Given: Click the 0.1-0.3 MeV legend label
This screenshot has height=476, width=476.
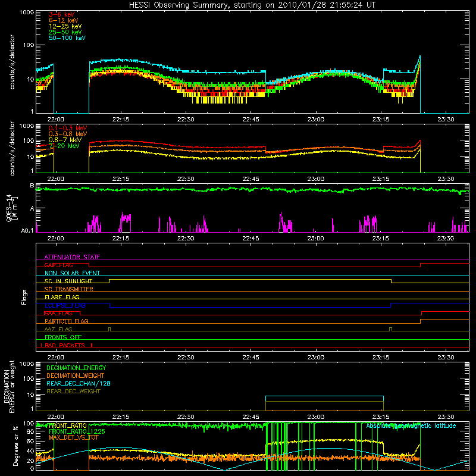Looking at the screenshot, I should click(x=68, y=128).
